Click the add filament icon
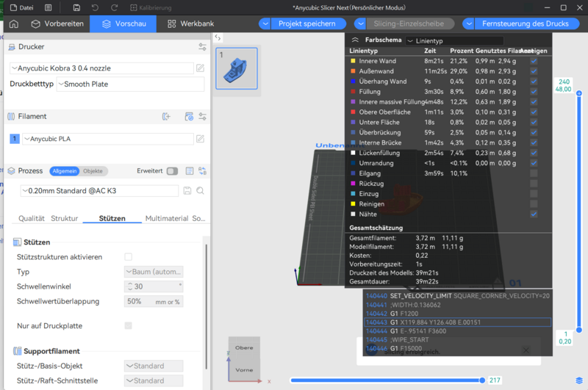The height and width of the screenshot is (390, 588). point(166,117)
